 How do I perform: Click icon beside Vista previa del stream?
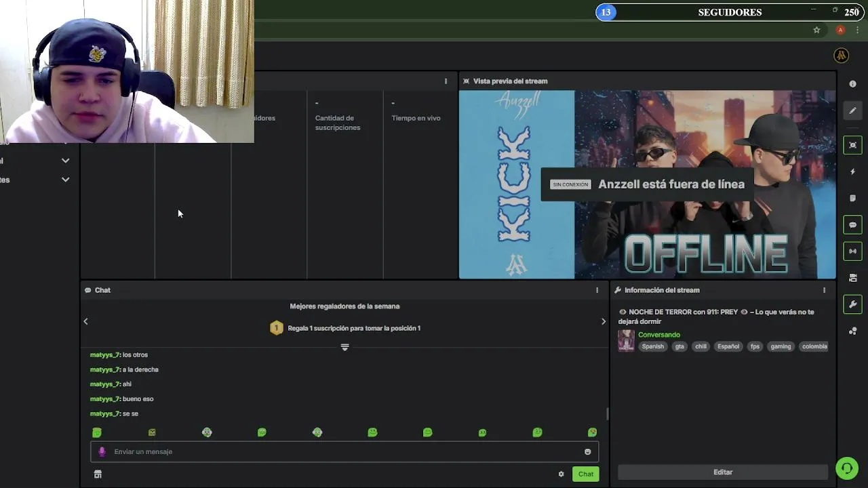point(467,81)
